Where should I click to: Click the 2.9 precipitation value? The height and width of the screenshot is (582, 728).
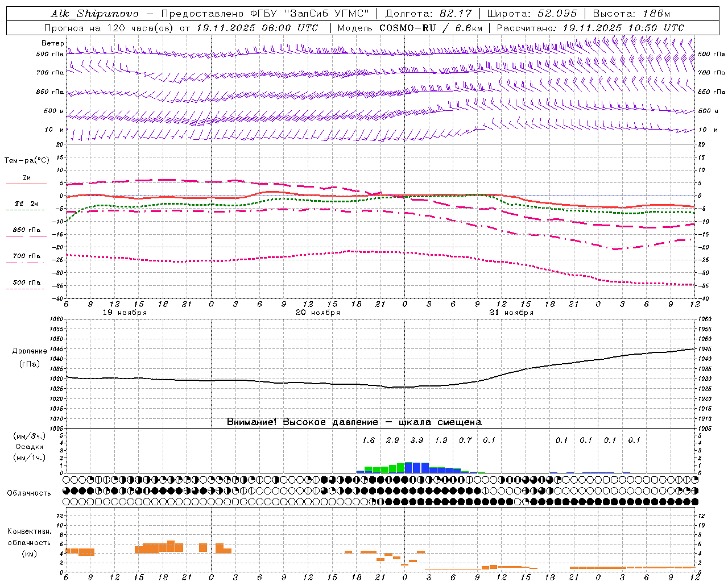tap(392, 440)
